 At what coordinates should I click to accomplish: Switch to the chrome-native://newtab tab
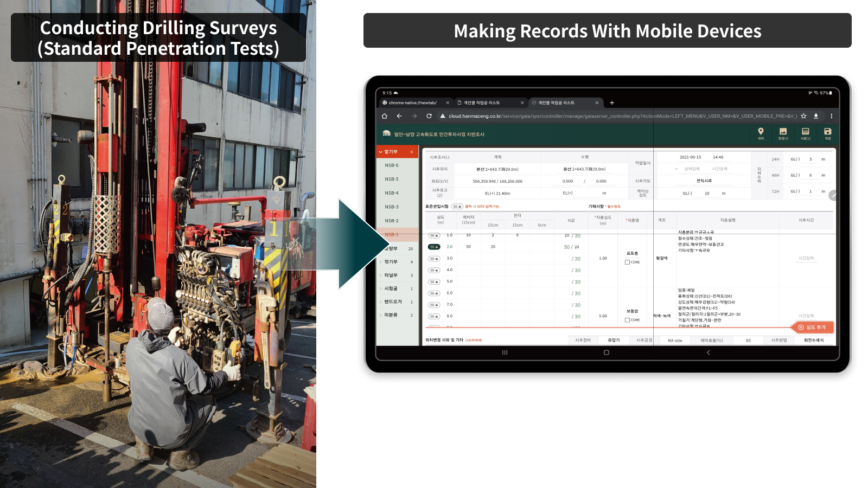pos(412,102)
